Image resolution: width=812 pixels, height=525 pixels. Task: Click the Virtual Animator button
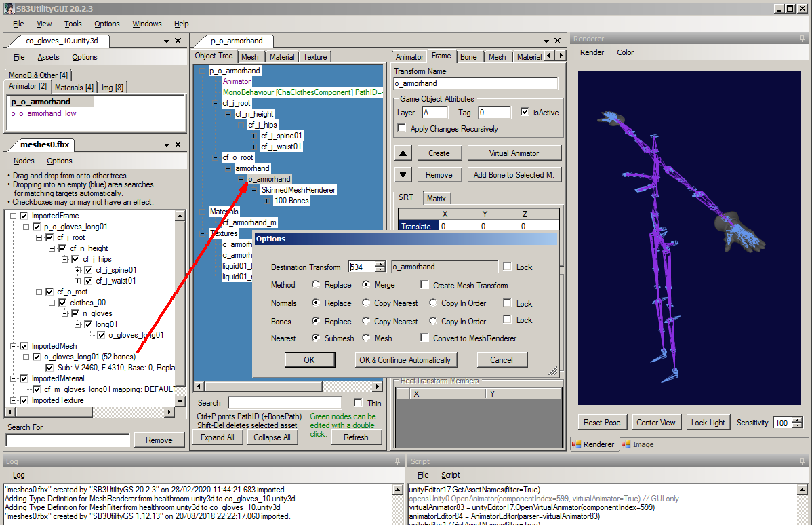pyautogui.click(x=514, y=153)
